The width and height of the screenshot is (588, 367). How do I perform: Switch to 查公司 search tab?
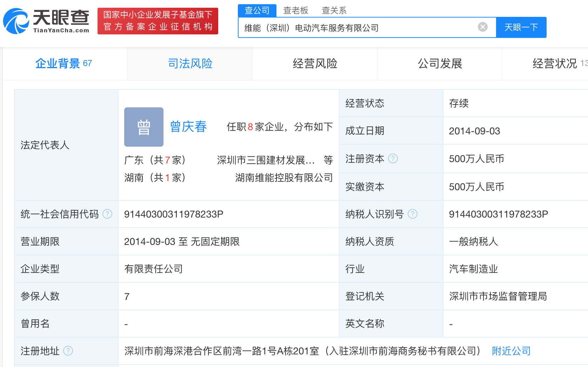click(x=257, y=11)
